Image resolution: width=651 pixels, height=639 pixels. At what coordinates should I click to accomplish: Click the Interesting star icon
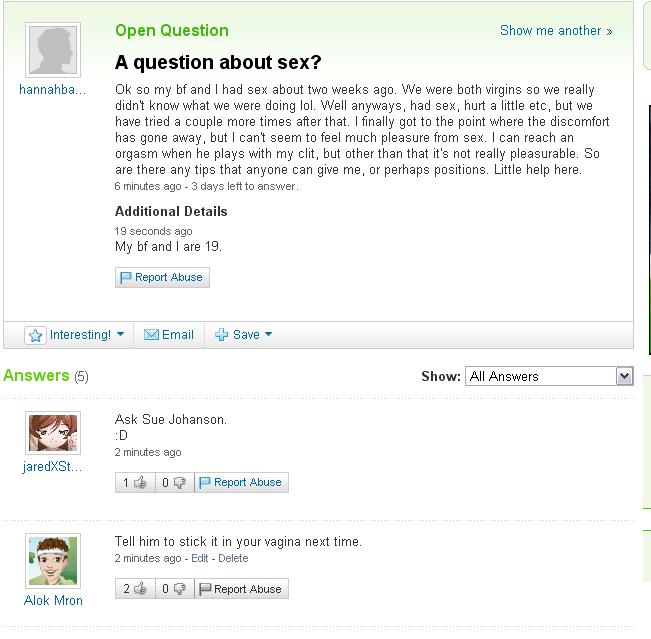point(36,335)
